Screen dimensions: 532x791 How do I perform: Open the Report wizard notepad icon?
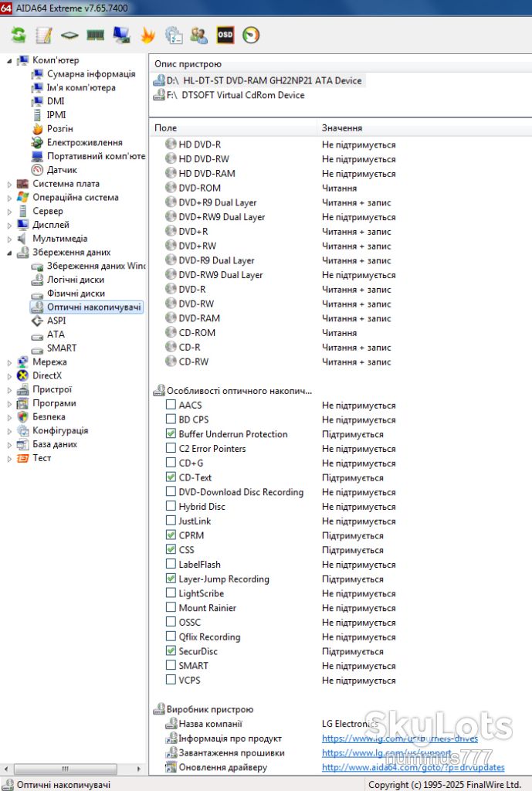click(44, 35)
